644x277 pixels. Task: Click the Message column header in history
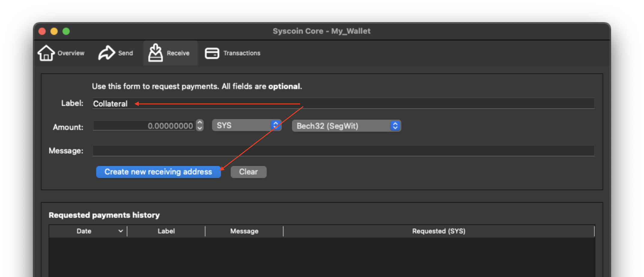(x=244, y=231)
